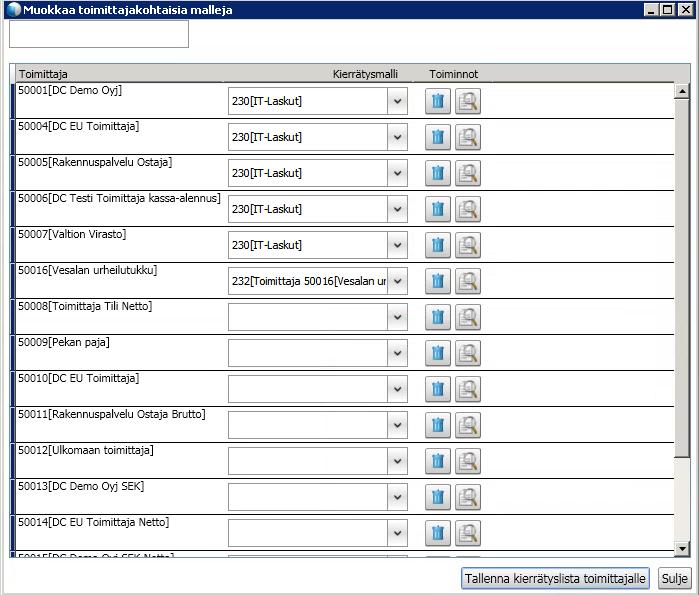Maximize the Muokkaa toimittajakohtaisia malleja window
The height and width of the screenshot is (595, 699).
point(668,9)
